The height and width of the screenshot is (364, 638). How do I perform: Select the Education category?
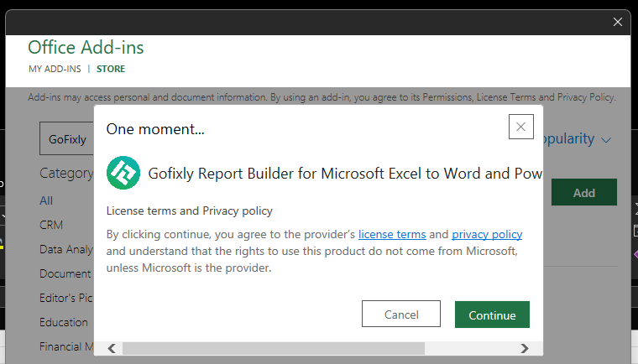pyautogui.click(x=64, y=322)
